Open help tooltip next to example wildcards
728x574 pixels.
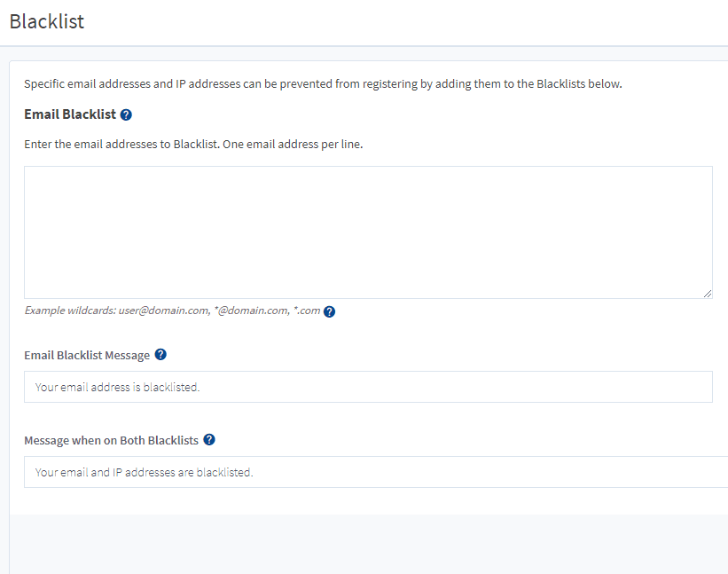(329, 311)
